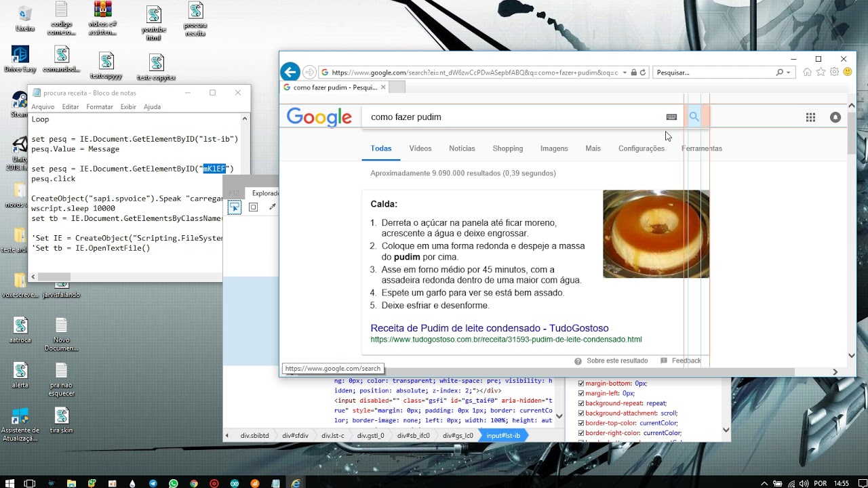Select div#gs_lc0 in DevTools breadcrumb

click(x=458, y=436)
